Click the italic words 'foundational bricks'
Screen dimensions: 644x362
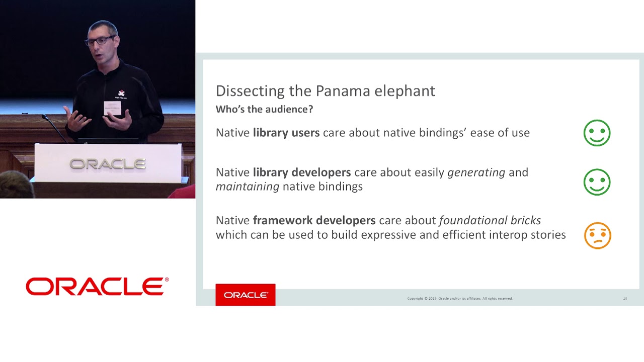pos(490,221)
